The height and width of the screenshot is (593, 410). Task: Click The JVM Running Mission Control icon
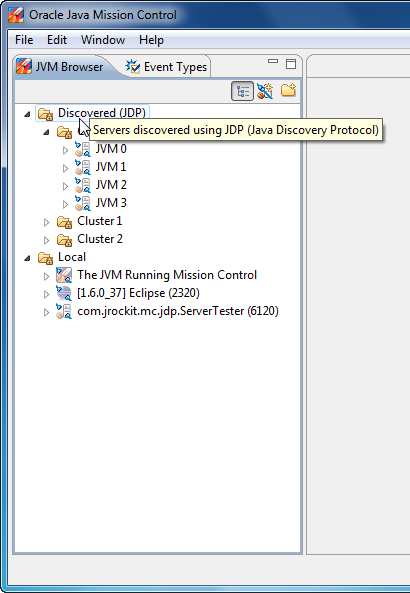coord(64,275)
